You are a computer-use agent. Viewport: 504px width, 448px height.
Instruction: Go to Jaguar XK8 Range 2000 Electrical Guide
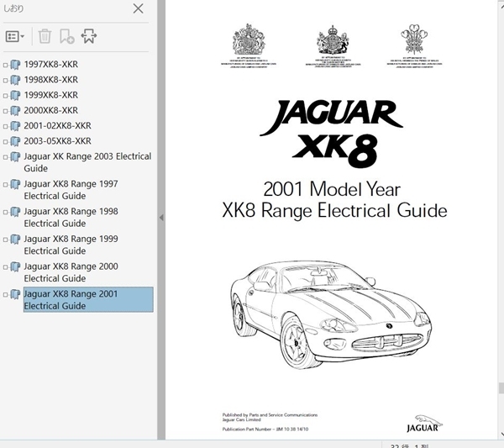pos(71,272)
